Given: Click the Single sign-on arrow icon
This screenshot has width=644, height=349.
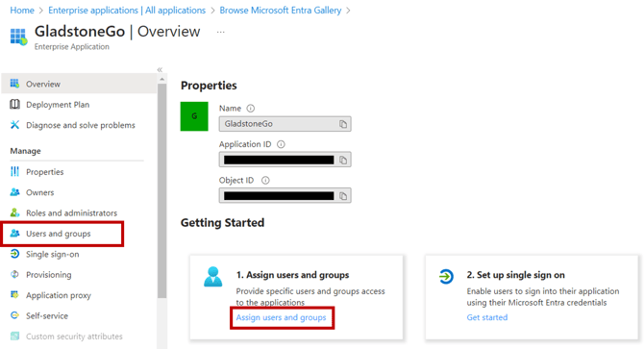Looking at the screenshot, I should (14, 254).
